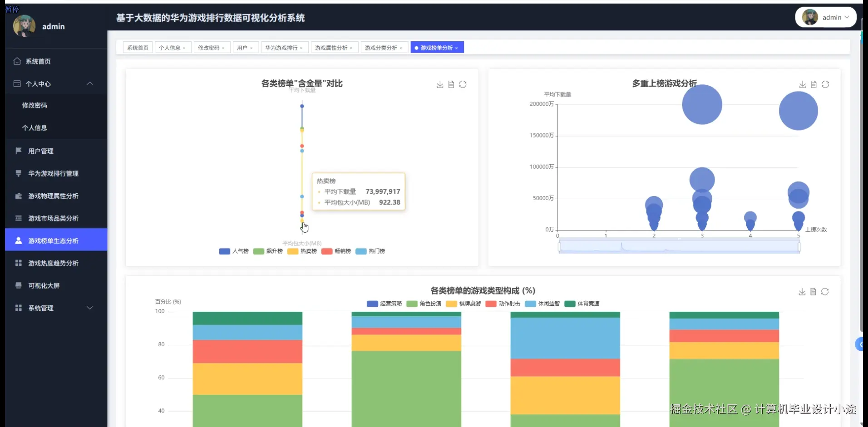Select the 可视化大屏 sidebar icon

[18, 285]
